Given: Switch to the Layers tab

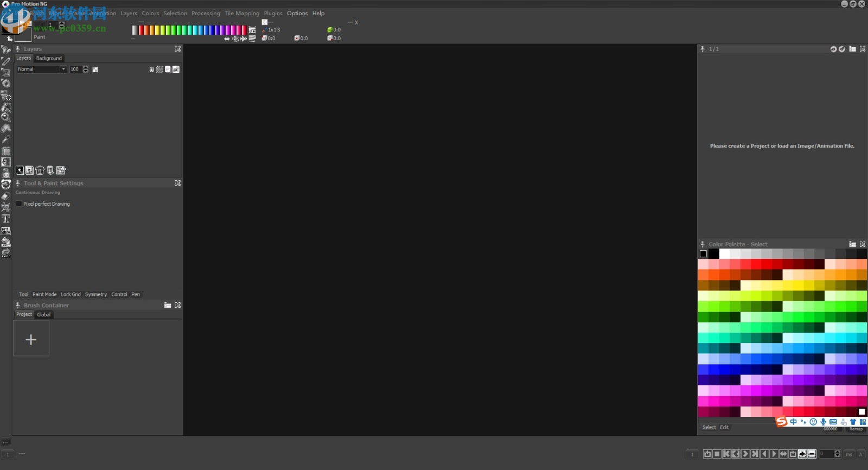Looking at the screenshot, I should pyautogui.click(x=23, y=58).
